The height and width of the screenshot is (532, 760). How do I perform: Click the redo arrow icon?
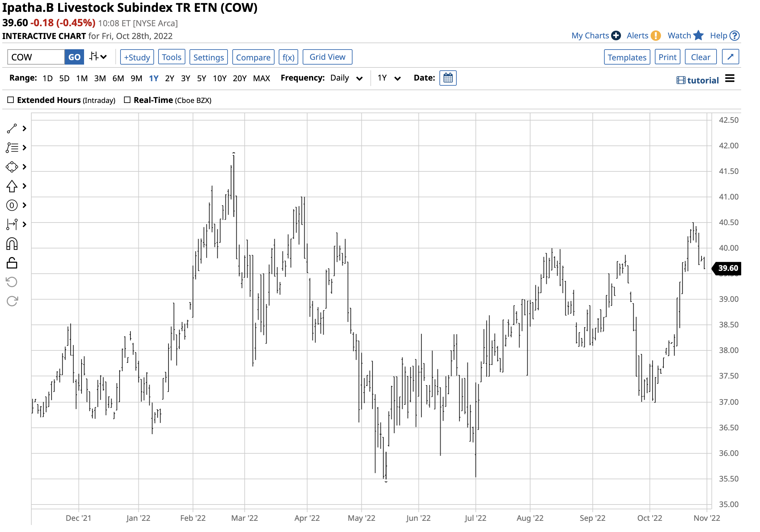pos(12,301)
